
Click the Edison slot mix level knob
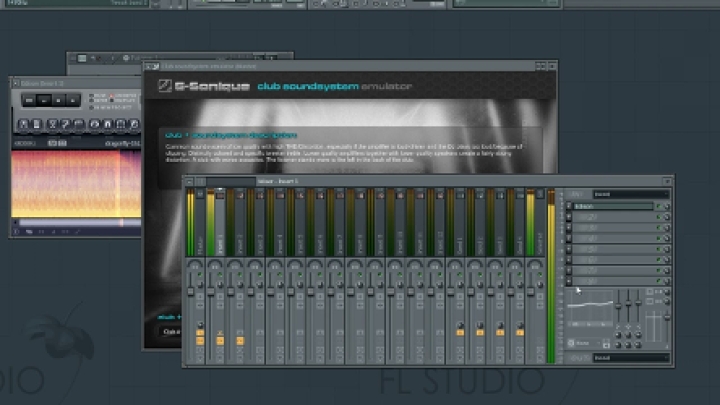click(667, 207)
